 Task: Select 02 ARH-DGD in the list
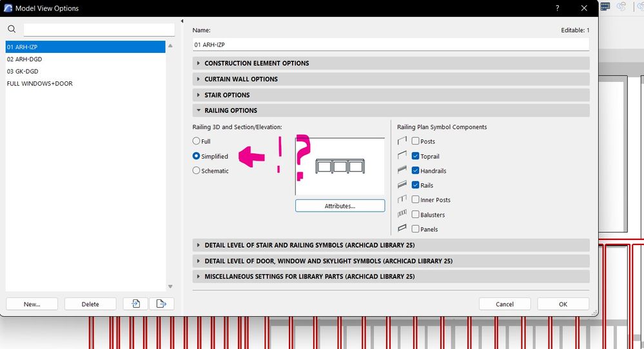(86, 59)
